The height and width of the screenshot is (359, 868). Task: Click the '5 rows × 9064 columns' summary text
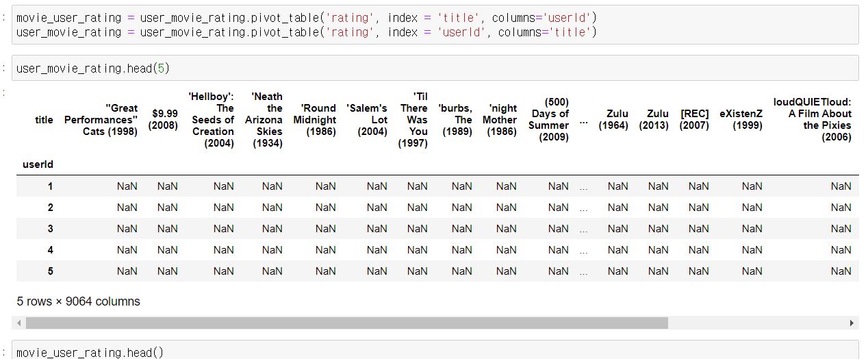78,301
